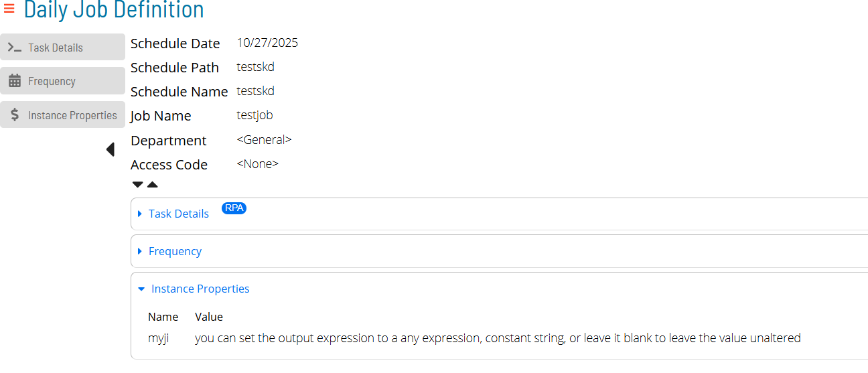Open the hamburger menu icon
This screenshot has height=373, width=868.
point(9,9)
